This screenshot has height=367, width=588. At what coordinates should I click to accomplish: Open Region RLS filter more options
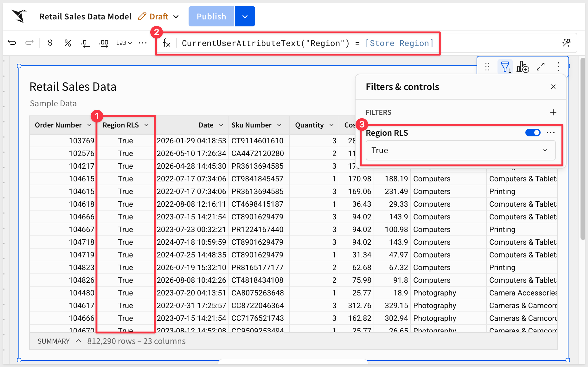(551, 132)
